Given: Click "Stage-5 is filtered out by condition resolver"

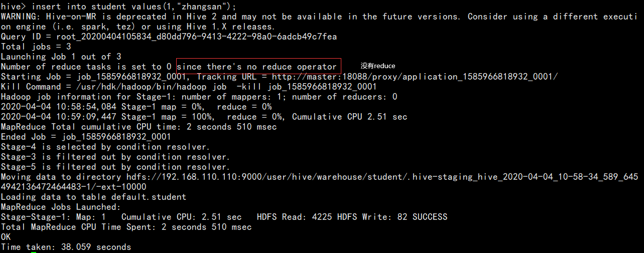Looking at the screenshot, I should tap(115, 167).
